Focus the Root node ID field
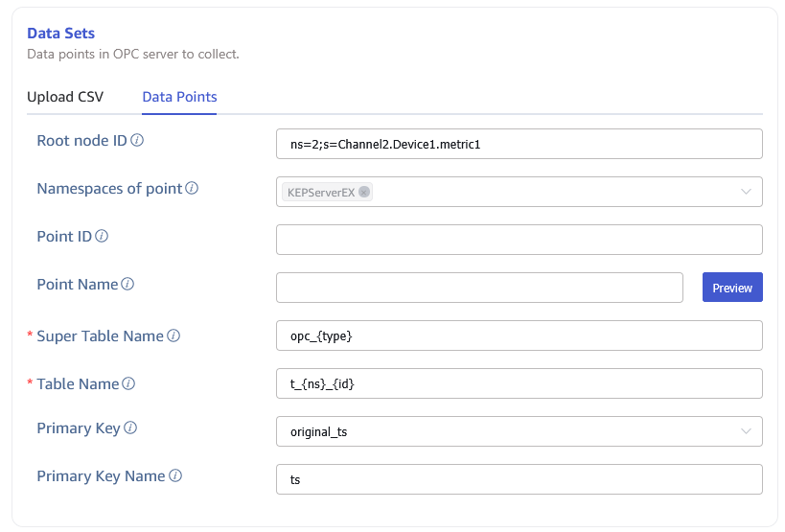This screenshot has width=785, height=532. click(x=519, y=144)
